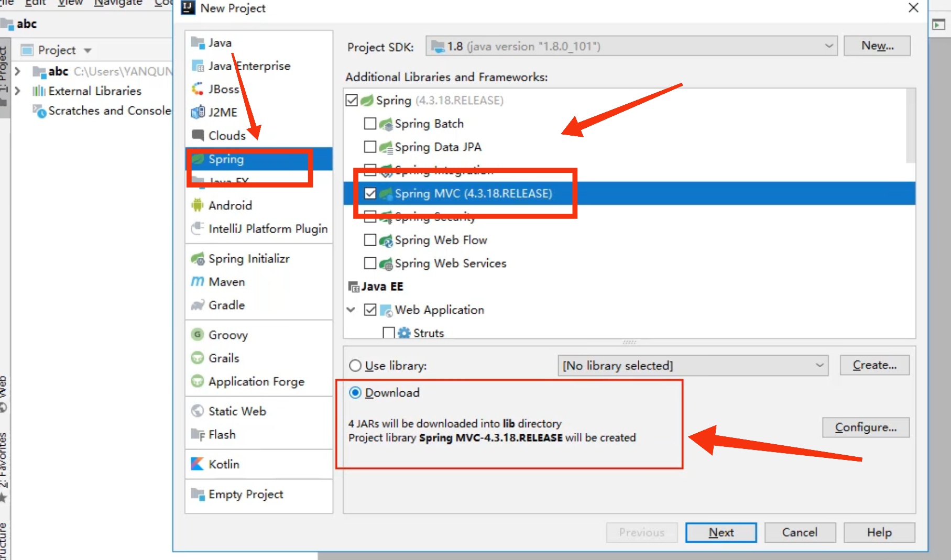Click the Scratches and Consoles icon
This screenshot has height=560, width=951.
(39, 111)
